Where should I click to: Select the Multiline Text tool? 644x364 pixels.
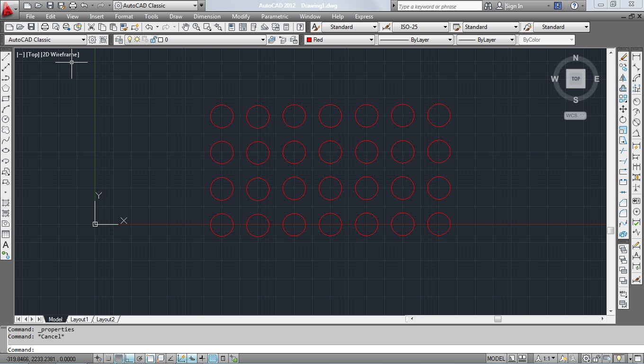[x=6, y=245]
